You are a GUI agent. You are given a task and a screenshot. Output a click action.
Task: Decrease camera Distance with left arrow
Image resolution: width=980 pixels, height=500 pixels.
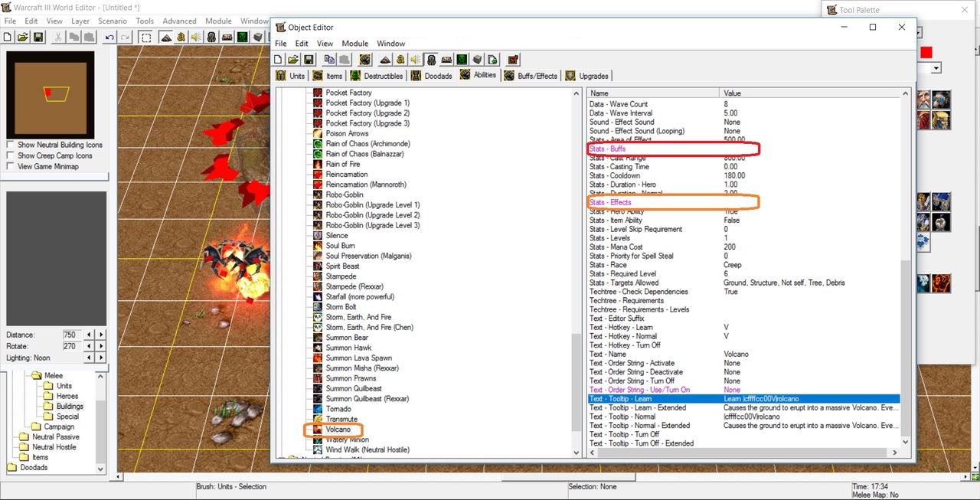(x=90, y=335)
